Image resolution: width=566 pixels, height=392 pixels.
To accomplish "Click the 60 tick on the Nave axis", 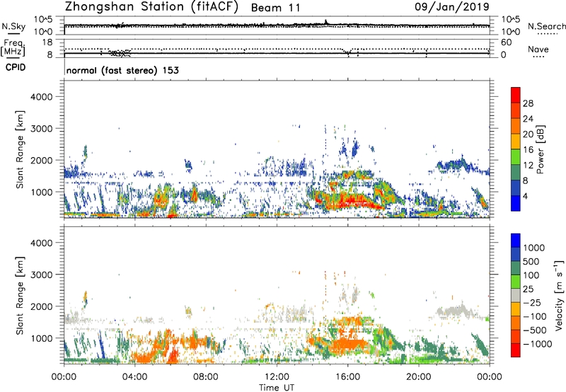I will (x=506, y=42).
